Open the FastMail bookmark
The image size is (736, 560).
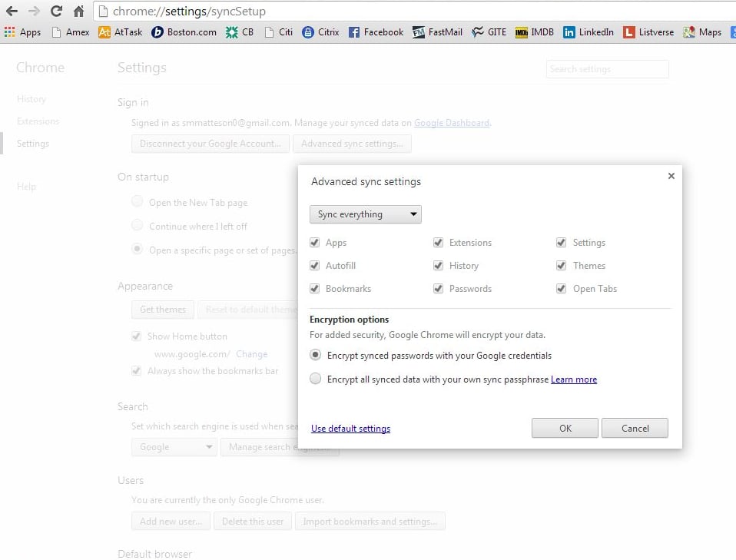coord(437,32)
